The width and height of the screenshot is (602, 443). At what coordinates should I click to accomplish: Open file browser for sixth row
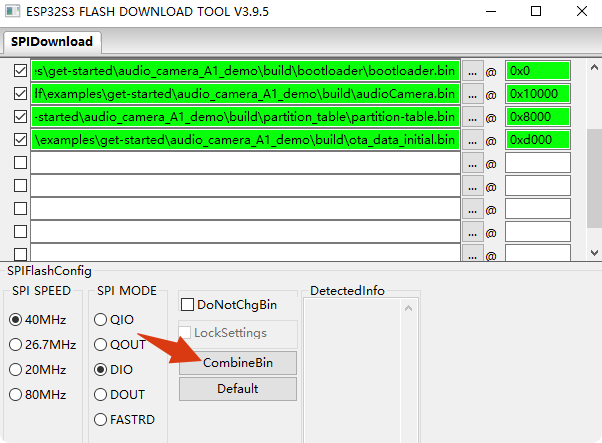pos(473,186)
